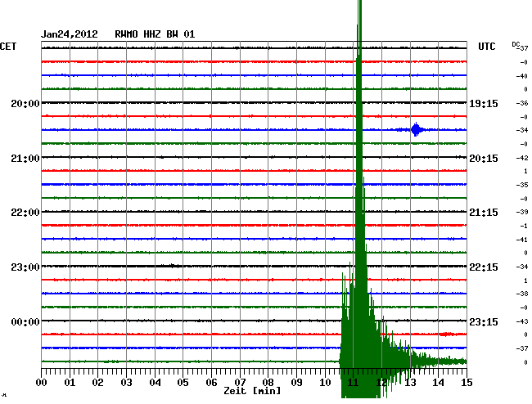Select the 21:00 CET time label
Image resolution: width=532 pixels, height=404 pixels.
[x=25, y=159]
